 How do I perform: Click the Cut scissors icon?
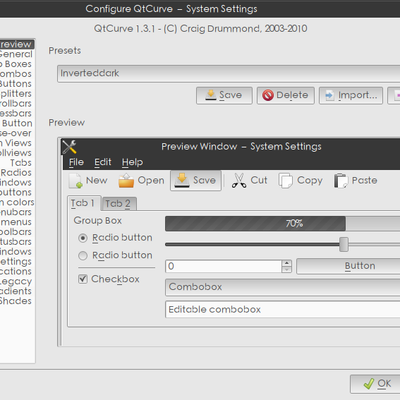(x=239, y=181)
